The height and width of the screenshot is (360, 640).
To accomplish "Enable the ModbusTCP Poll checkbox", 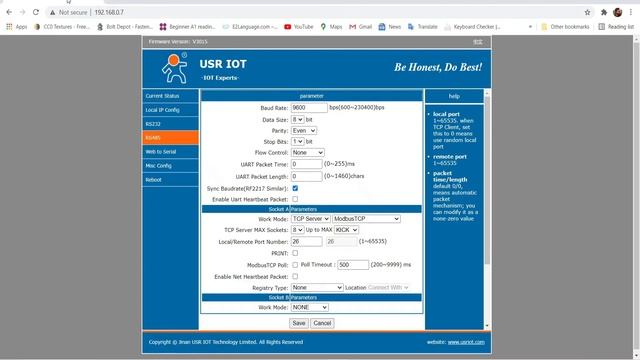I will pyautogui.click(x=295, y=265).
